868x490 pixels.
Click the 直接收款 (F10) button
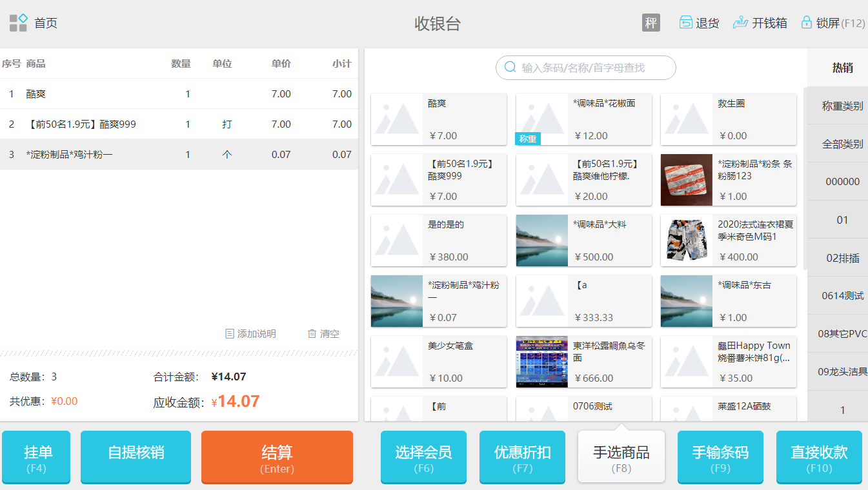[819, 457]
